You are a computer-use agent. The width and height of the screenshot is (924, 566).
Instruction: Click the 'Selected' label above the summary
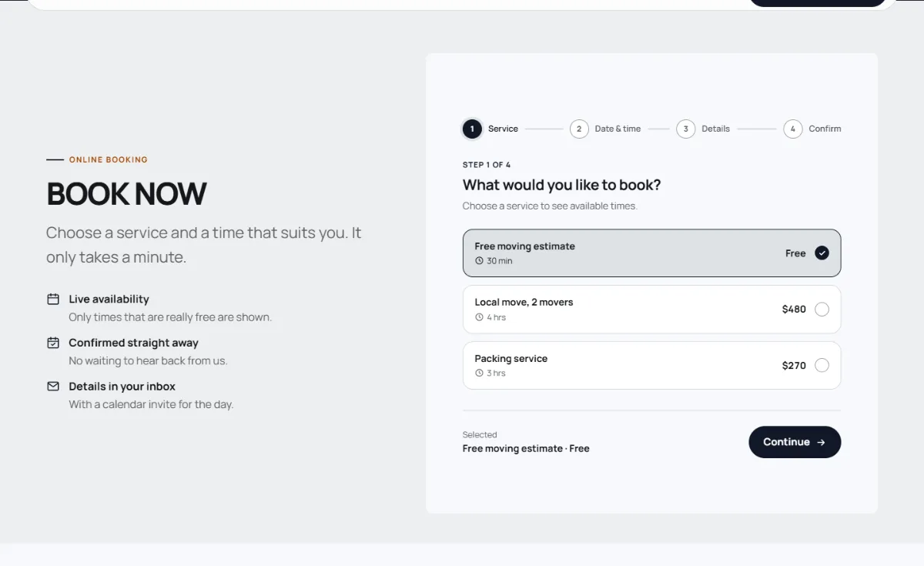pos(480,434)
